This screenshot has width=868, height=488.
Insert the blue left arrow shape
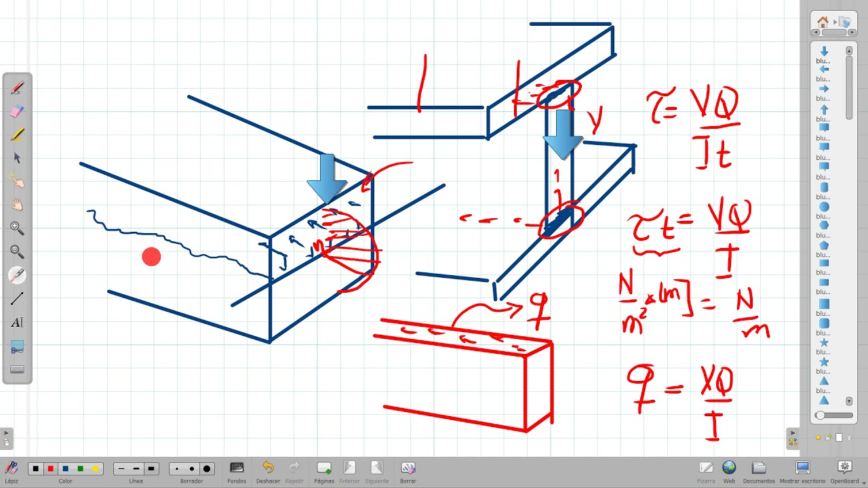(824, 70)
